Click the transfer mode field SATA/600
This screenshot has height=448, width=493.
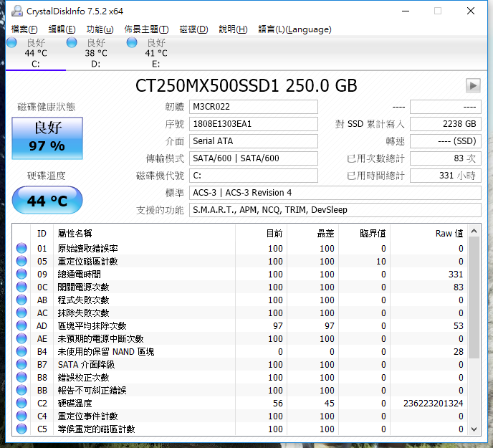coord(254,158)
